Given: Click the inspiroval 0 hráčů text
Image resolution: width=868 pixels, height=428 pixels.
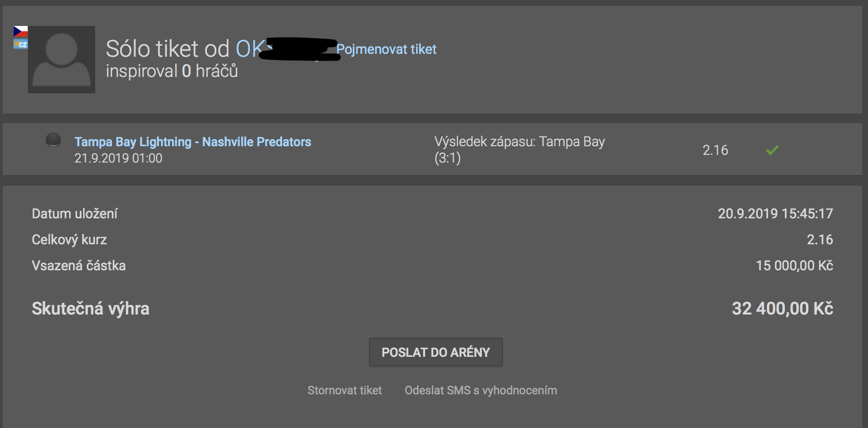Looking at the screenshot, I should (x=172, y=71).
